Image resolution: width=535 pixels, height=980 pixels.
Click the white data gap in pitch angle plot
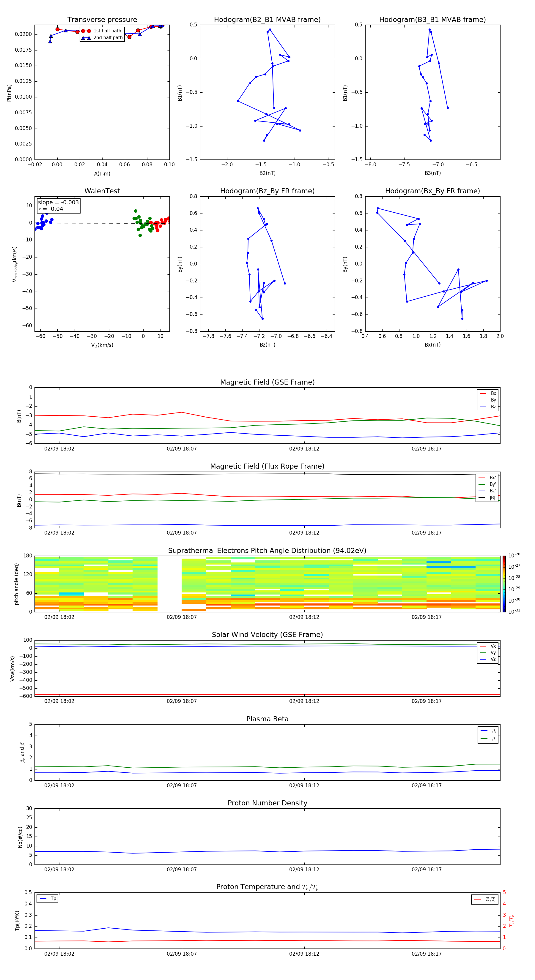[169, 584]
